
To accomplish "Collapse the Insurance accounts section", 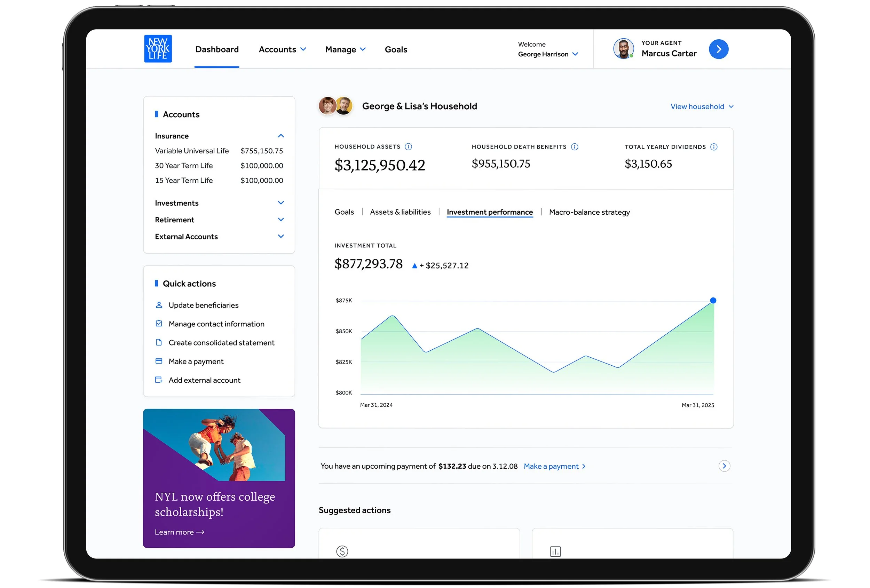I will (281, 136).
